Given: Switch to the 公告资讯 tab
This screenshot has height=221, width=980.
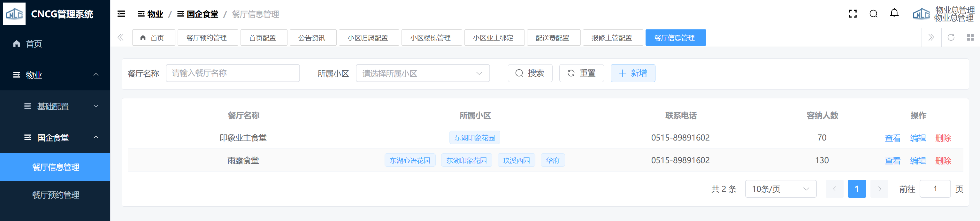Looking at the screenshot, I should pos(312,38).
